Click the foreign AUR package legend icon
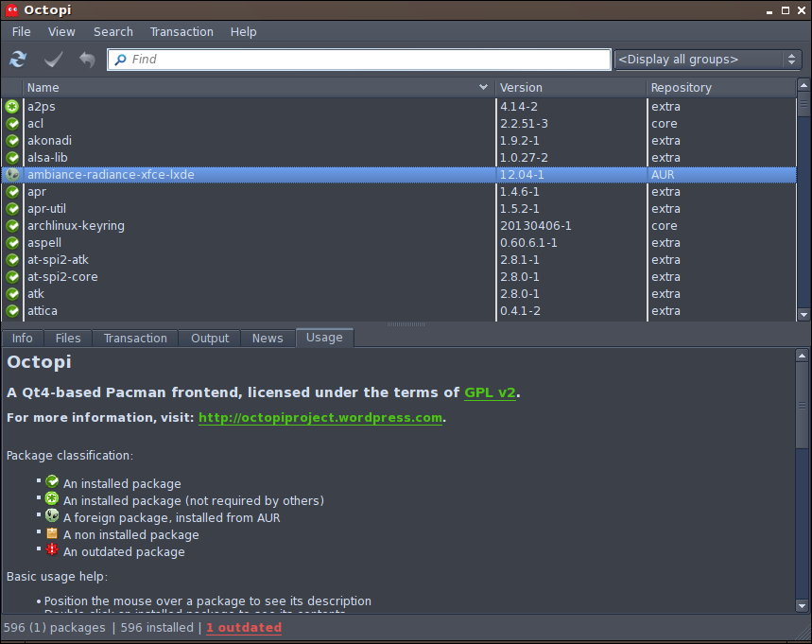Image resolution: width=812 pixels, height=644 pixels. coord(52,515)
